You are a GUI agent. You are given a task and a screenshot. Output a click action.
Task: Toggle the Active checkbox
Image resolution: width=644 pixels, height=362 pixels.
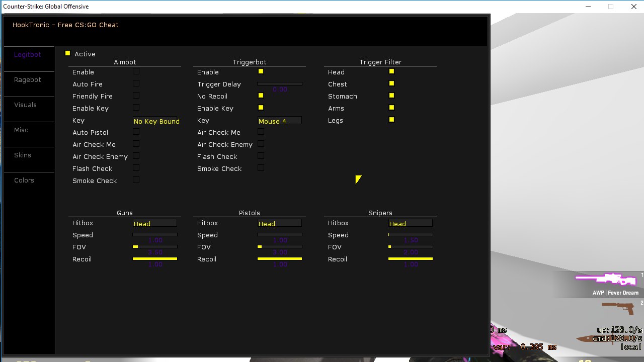[x=68, y=53]
